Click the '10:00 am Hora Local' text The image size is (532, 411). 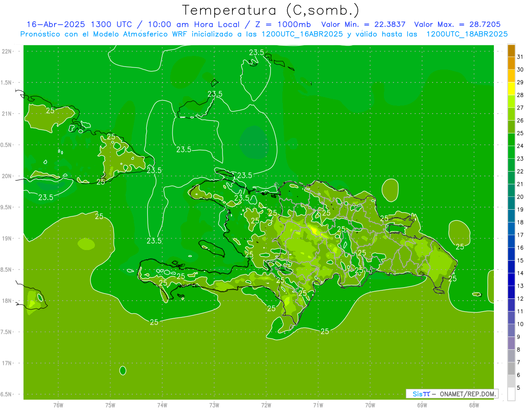(x=195, y=24)
